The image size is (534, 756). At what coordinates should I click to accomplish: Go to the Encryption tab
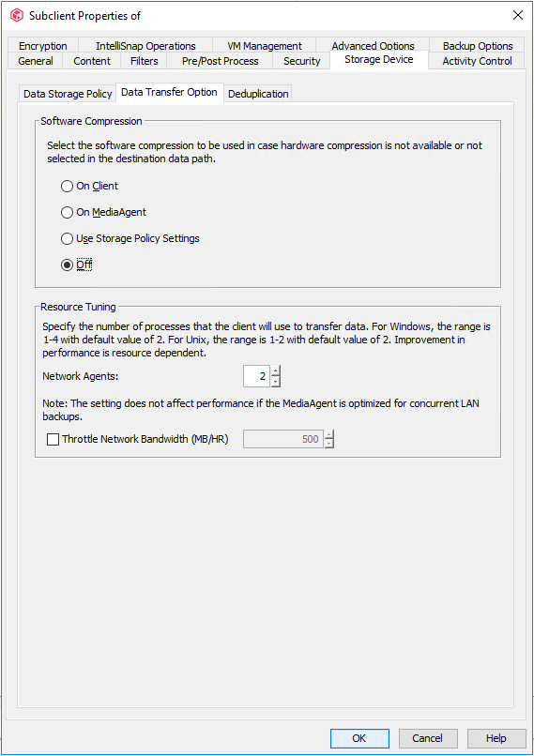click(x=43, y=45)
